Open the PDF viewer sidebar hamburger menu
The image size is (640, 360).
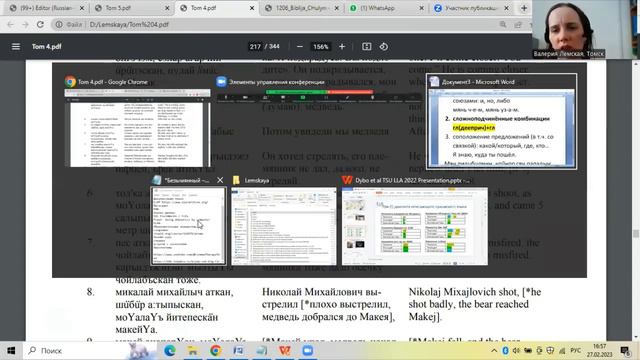click(x=16, y=47)
